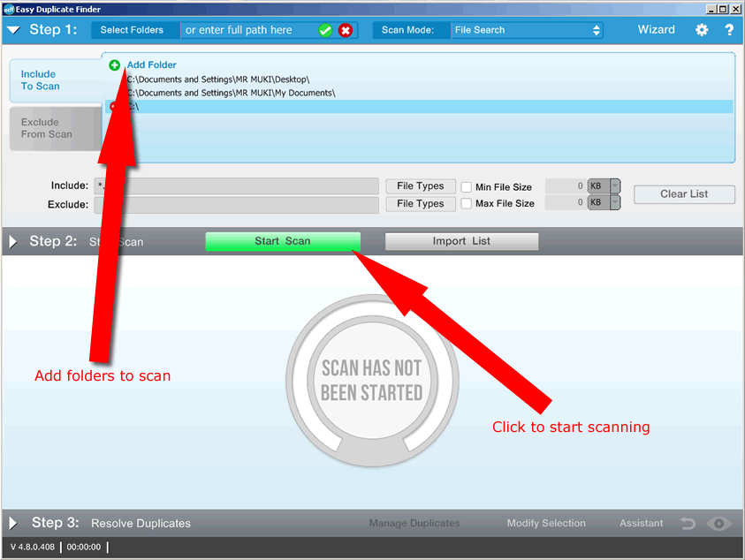This screenshot has height=560, width=745.
Task: Open help with the question mark icon
Action: click(729, 30)
